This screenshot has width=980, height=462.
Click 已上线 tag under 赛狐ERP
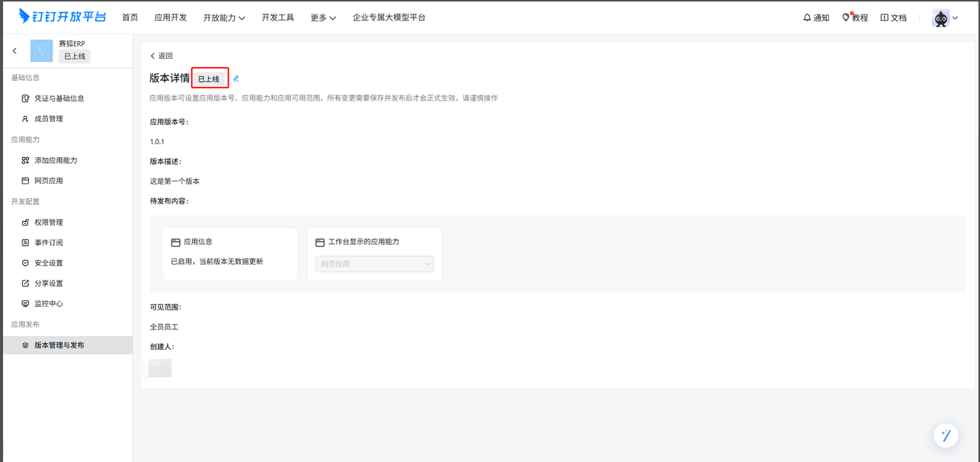coord(75,56)
